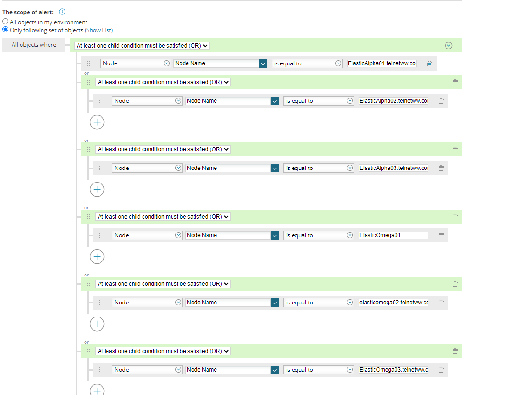The height and width of the screenshot is (395, 532).
Task: Click the info icon beside scope of alert
Action: 62,12
